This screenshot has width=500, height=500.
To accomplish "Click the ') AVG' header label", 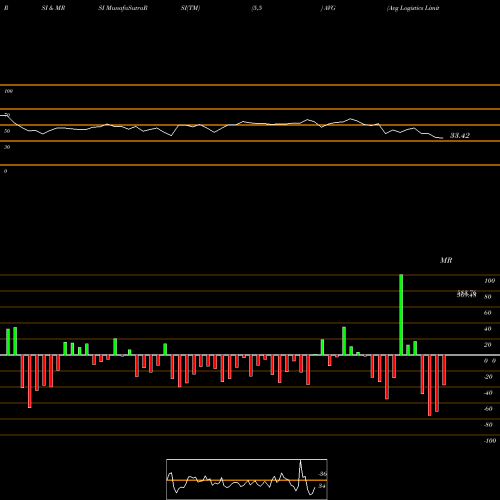I will pos(328,8).
